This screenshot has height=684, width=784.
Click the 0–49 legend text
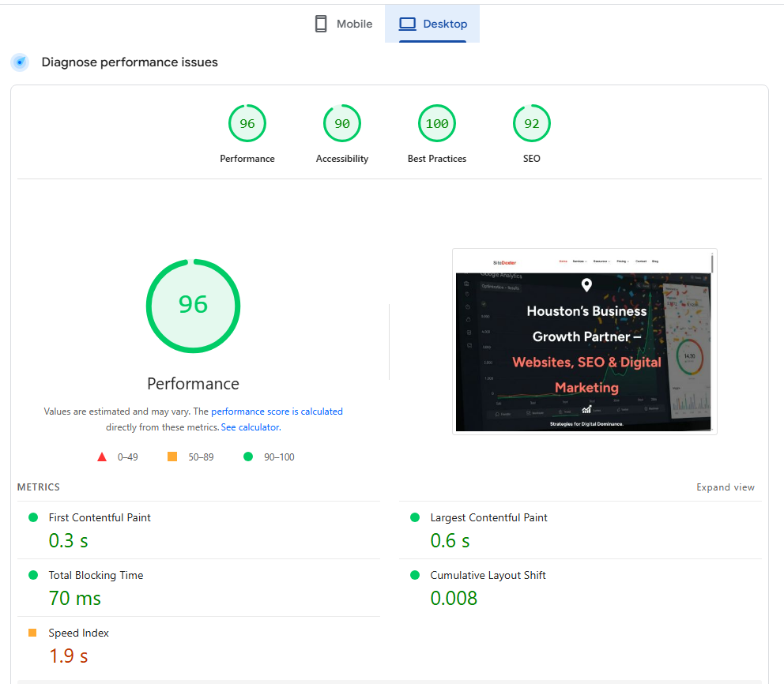coord(127,457)
